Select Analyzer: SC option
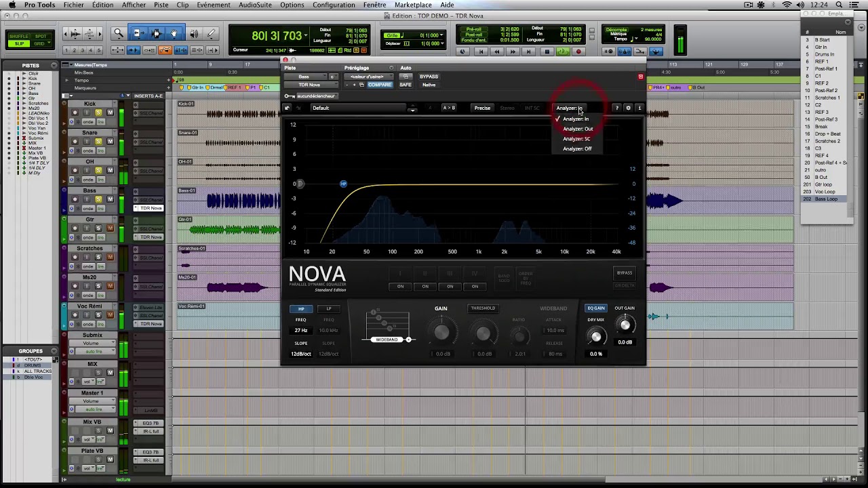Screen dimensions: 868x488 [576, 138]
